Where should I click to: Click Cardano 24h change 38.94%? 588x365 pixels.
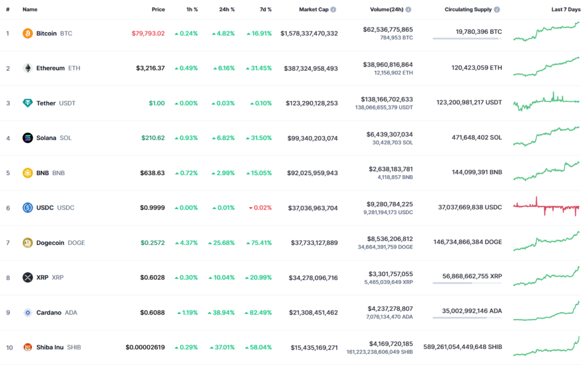(x=221, y=313)
